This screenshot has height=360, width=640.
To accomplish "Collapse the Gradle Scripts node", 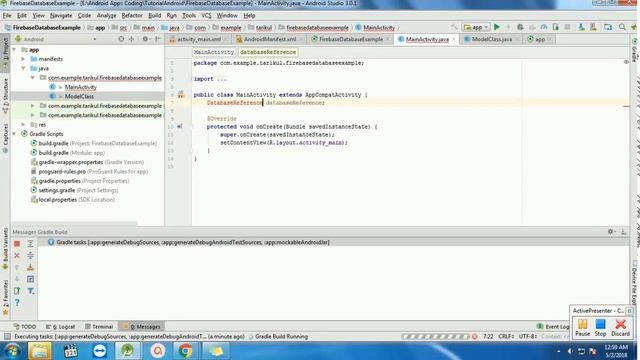I will pyautogui.click(x=14, y=134).
